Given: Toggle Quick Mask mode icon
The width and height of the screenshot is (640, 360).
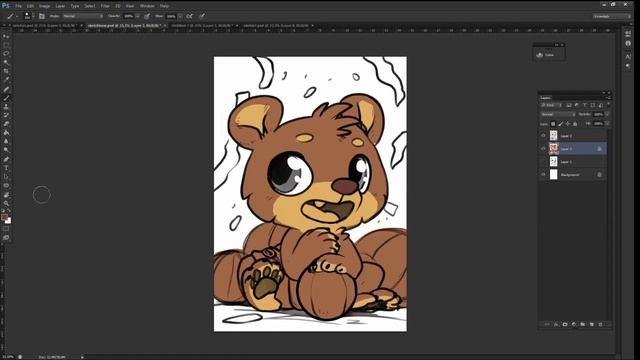Looking at the screenshot, I should [x=6, y=229].
